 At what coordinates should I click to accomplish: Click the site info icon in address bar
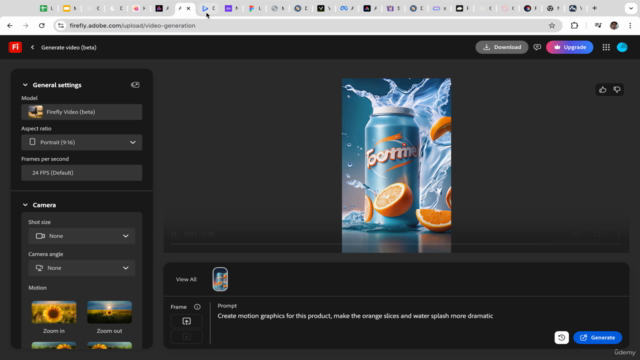click(61, 25)
